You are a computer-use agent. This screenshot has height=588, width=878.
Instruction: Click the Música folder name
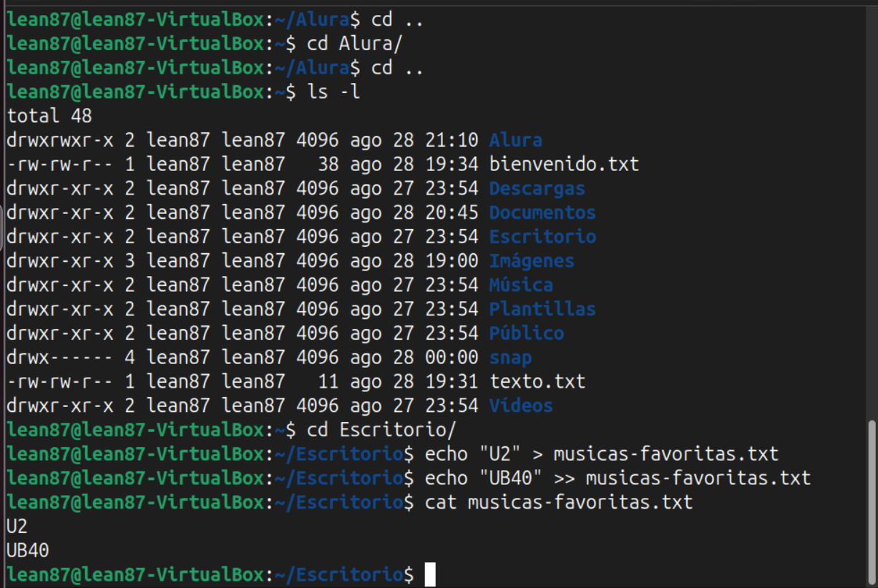[x=521, y=285]
